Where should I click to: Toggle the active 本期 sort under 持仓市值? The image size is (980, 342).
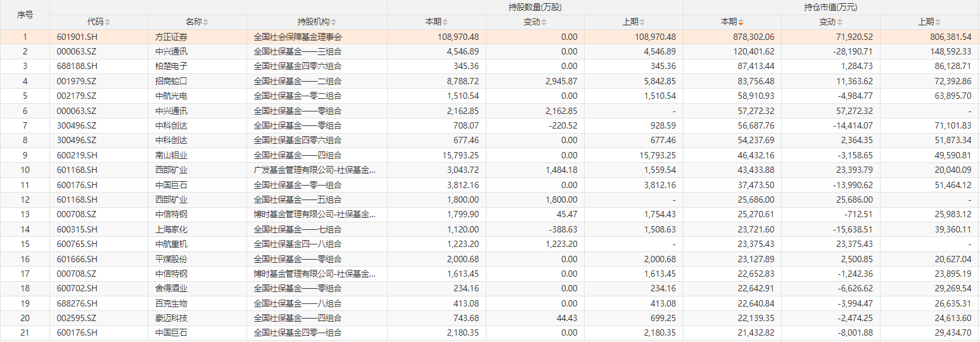(741, 22)
